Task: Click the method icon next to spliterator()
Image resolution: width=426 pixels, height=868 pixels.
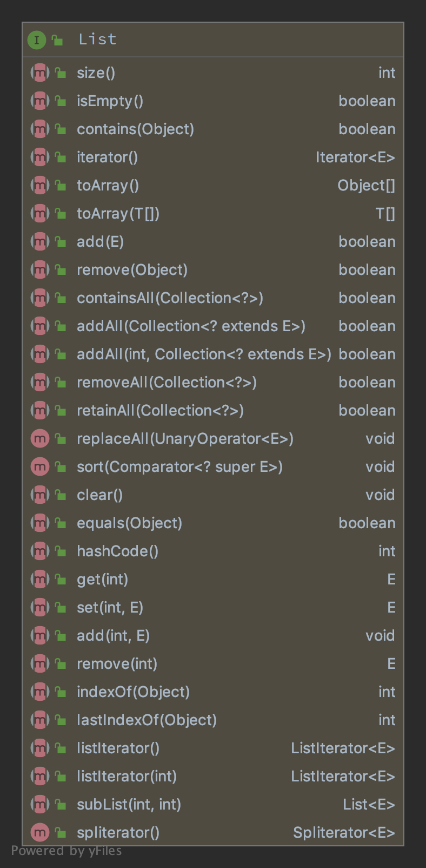Action: tap(40, 832)
